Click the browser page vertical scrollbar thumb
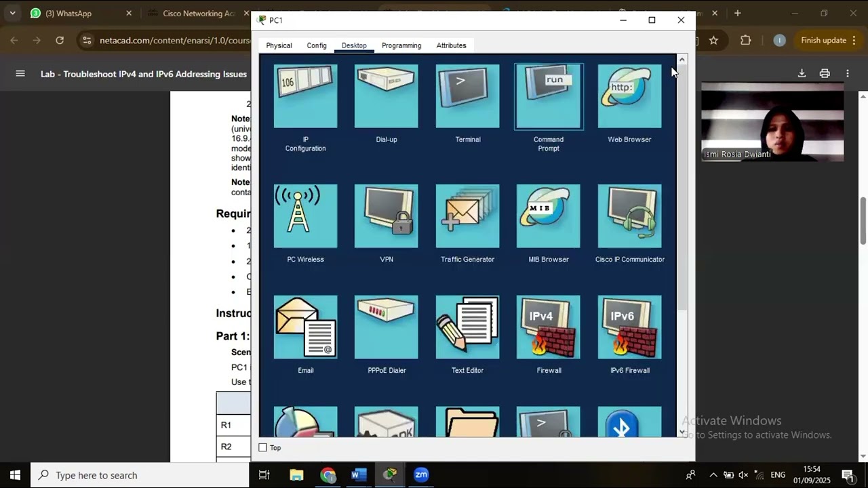868x488 pixels. pos(863,220)
